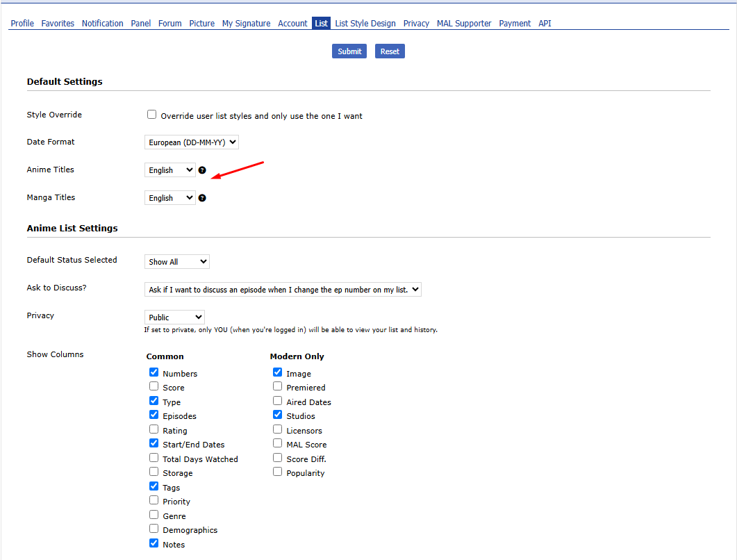
Task: Click help icon next to Anime Titles
Action: [202, 170]
